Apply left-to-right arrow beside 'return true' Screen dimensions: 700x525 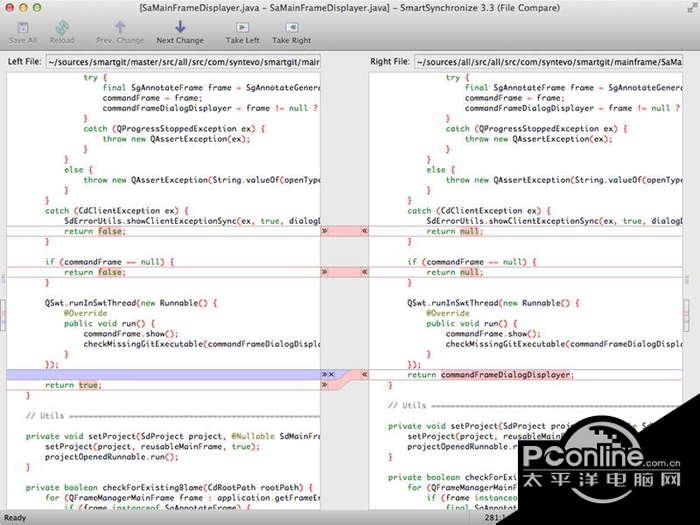(x=325, y=385)
